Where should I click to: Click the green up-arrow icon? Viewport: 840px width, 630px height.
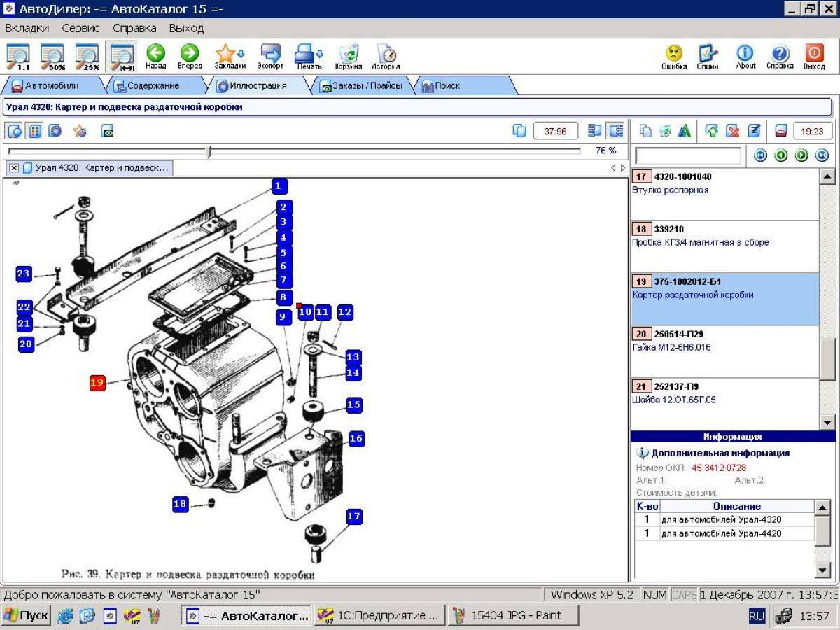click(712, 131)
